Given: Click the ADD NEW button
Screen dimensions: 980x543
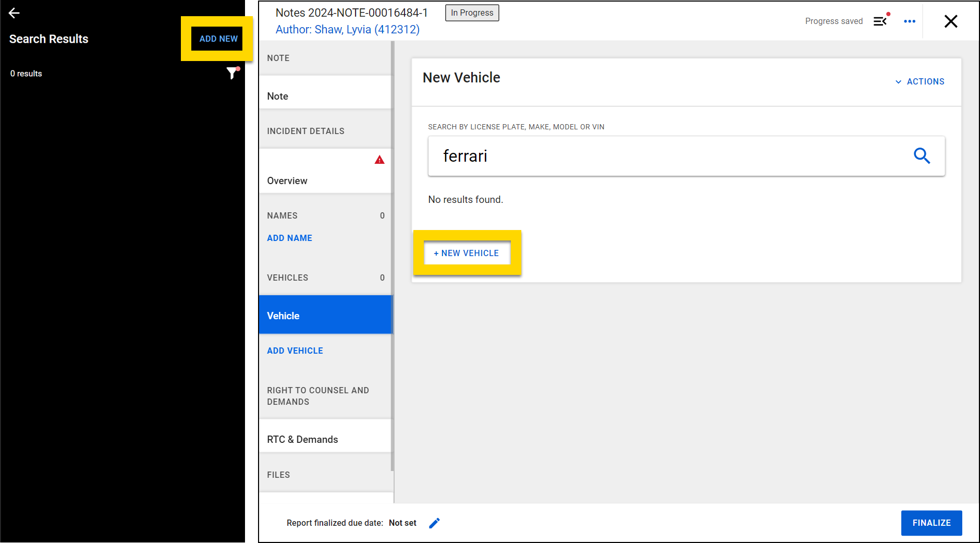Looking at the screenshot, I should 218,39.
